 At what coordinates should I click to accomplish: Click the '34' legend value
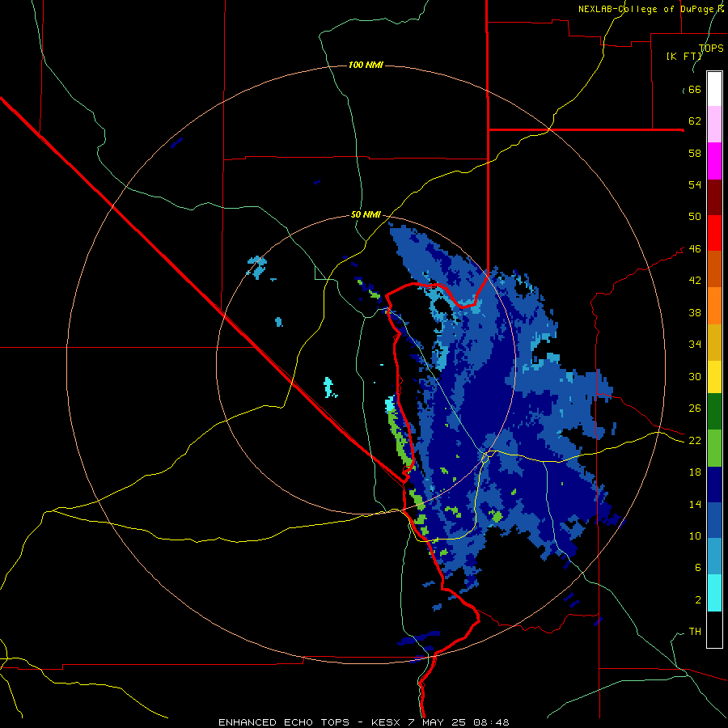[695, 344]
